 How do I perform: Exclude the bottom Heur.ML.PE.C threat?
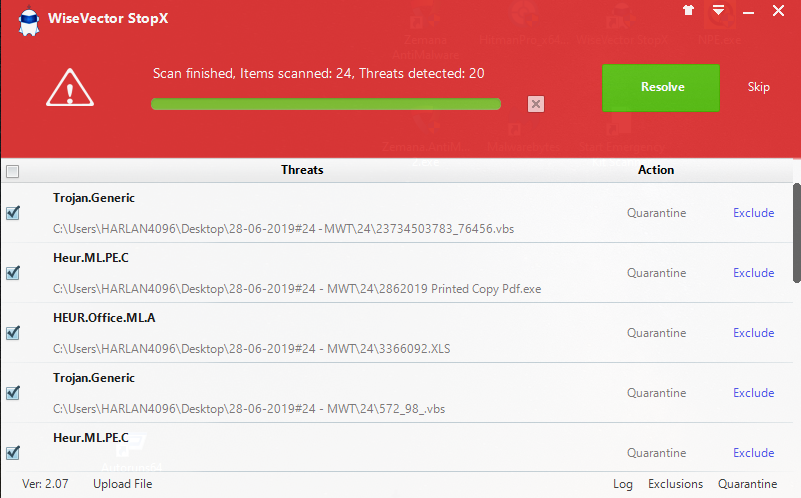pyautogui.click(x=753, y=453)
